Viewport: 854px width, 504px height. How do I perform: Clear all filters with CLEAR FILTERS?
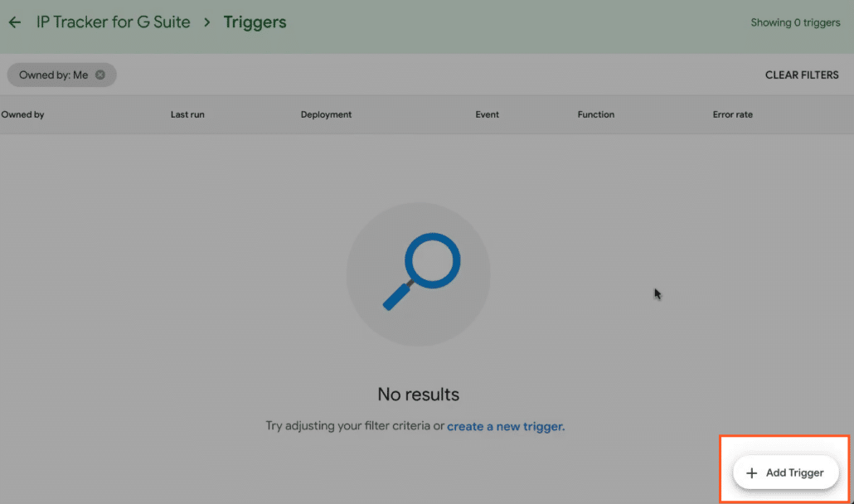pyautogui.click(x=802, y=75)
